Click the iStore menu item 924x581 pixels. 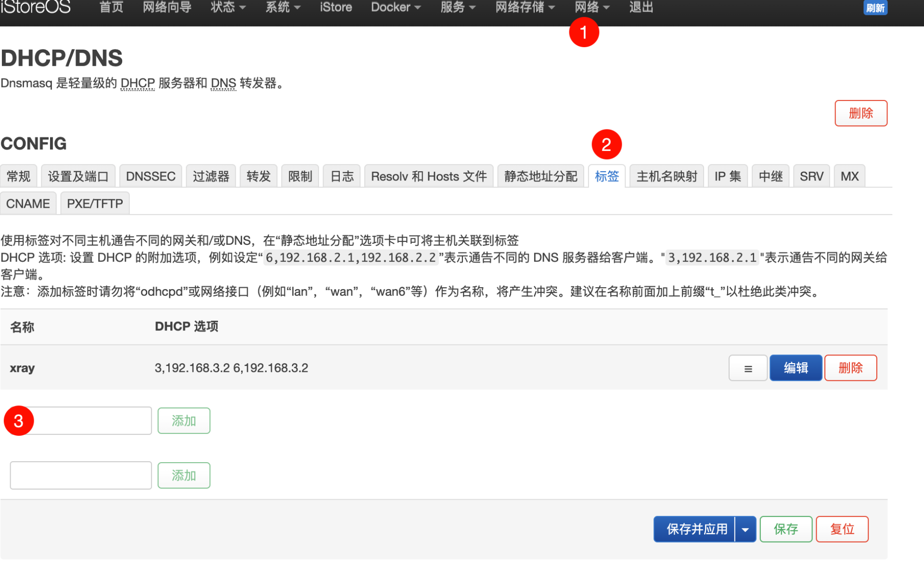tap(336, 7)
